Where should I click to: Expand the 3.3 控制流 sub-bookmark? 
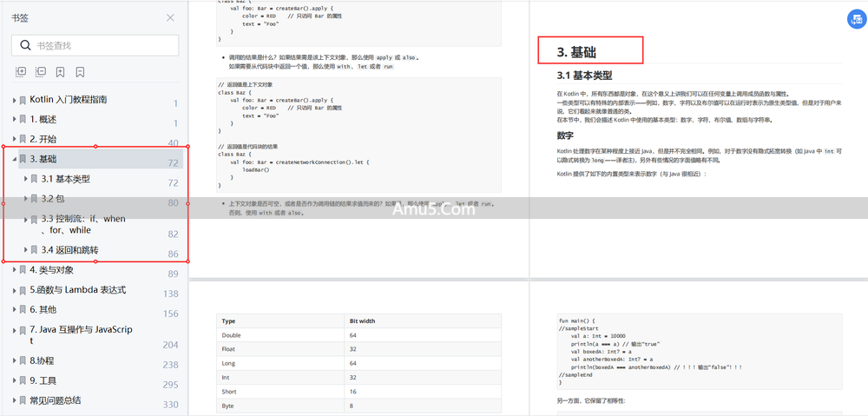point(26,220)
